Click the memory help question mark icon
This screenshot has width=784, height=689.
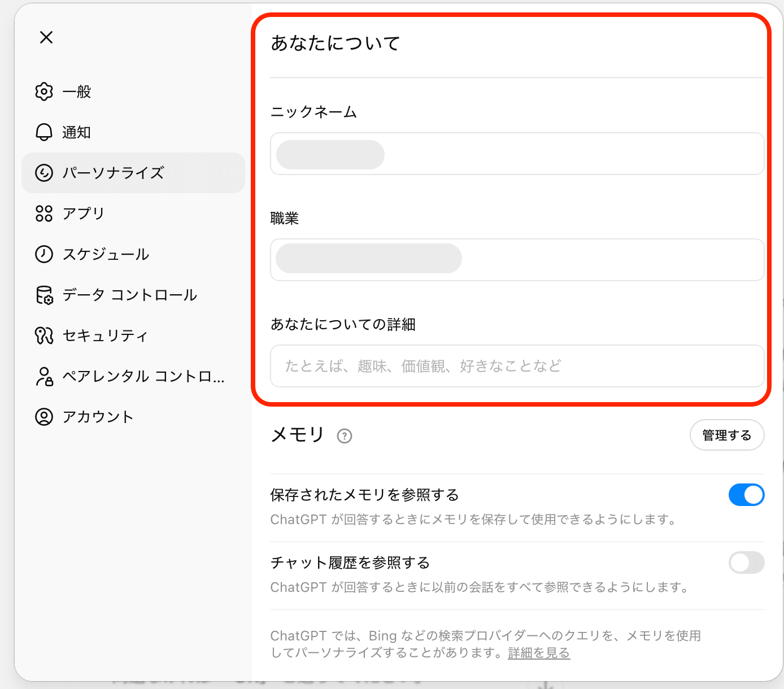(x=345, y=436)
